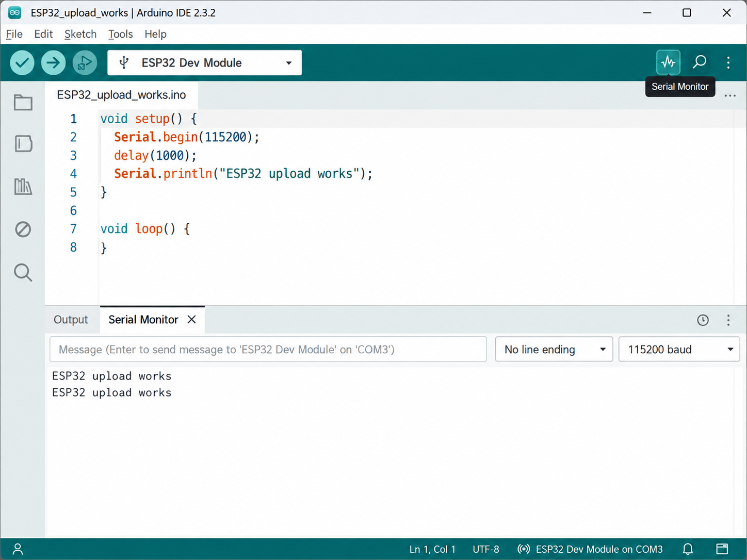
Task: Open the Sketch menu
Action: (80, 34)
